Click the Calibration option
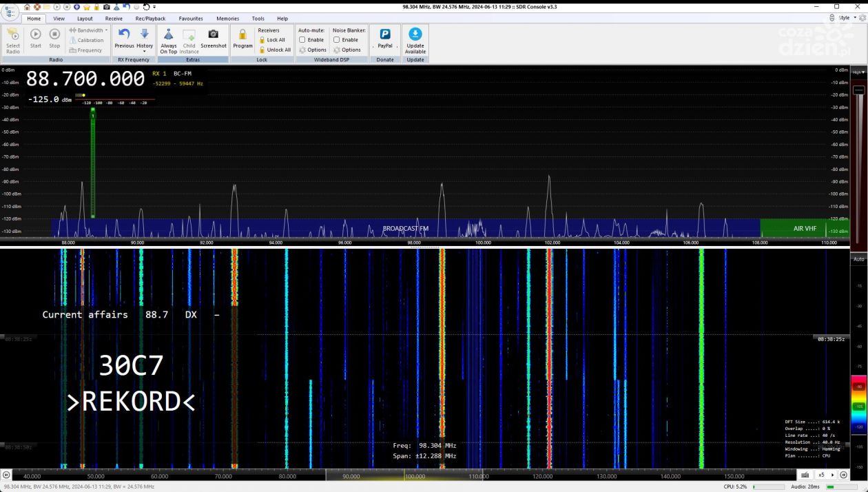 [x=87, y=40]
